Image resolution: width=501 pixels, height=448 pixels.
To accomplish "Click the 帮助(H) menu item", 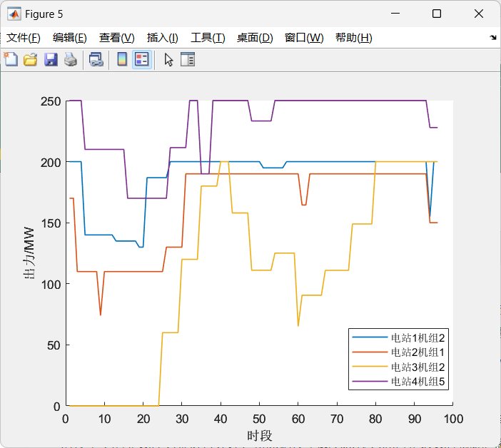I will (353, 38).
